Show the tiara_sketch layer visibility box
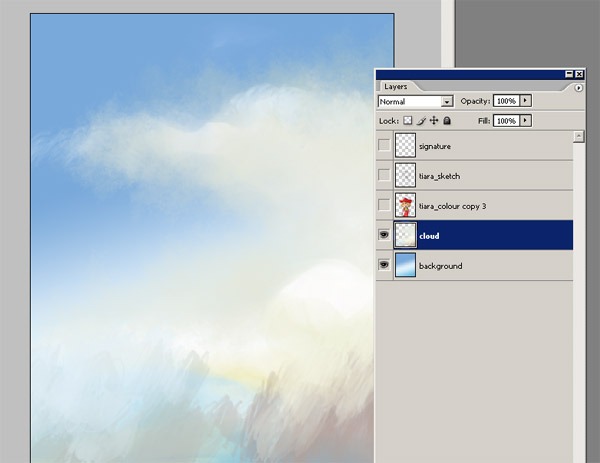 pyautogui.click(x=384, y=175)
